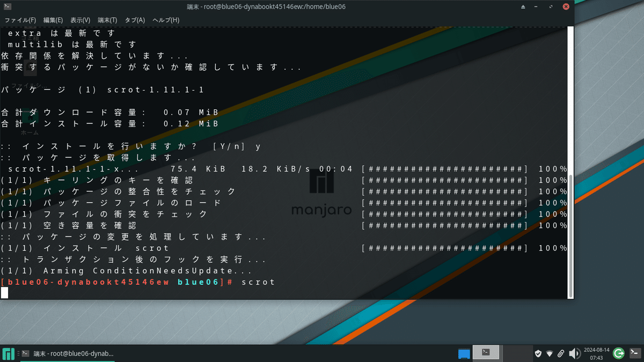Open the 編集(E) menu
This screenshot has height=362, width=644.
[53, 20]
